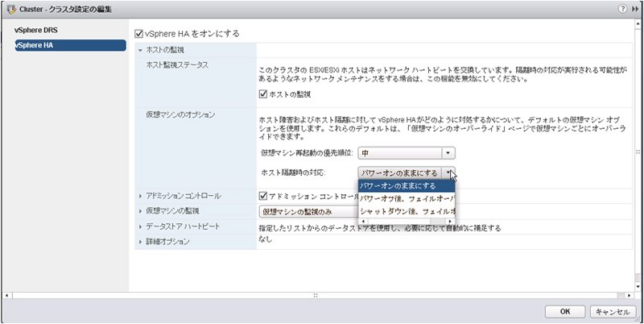
Task: Click the 仮想マシンのオプション label
Action: tap(180, 114)
